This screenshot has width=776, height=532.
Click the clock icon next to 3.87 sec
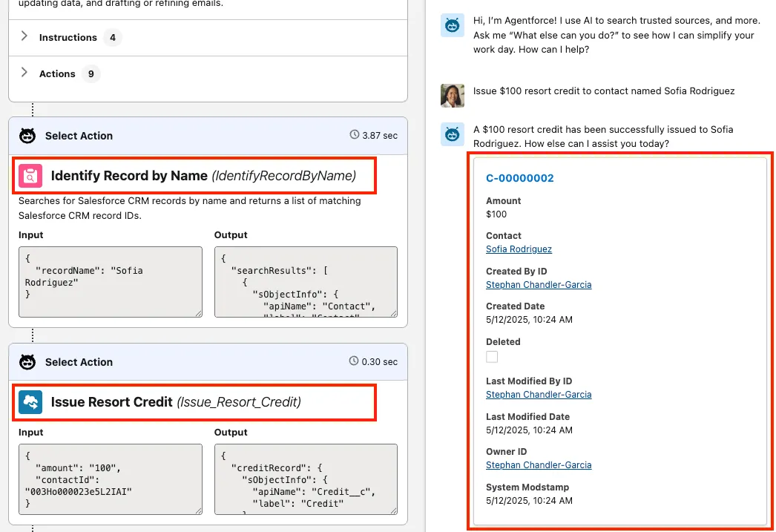(355, 135)
